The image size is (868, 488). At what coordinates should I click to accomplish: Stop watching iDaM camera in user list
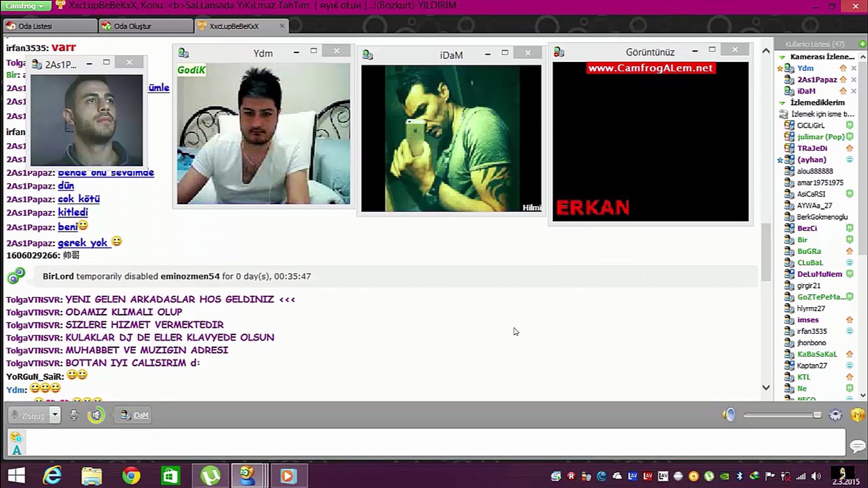point(854,91)
